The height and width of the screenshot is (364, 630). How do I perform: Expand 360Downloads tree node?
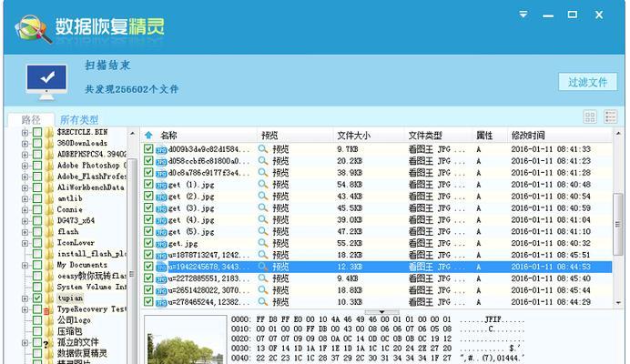25,144
